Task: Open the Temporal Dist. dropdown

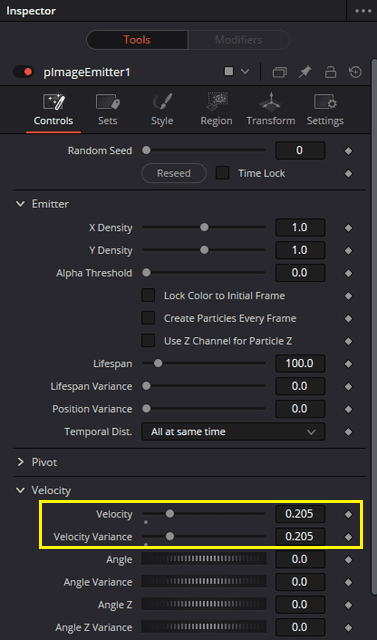Action: 233,431
